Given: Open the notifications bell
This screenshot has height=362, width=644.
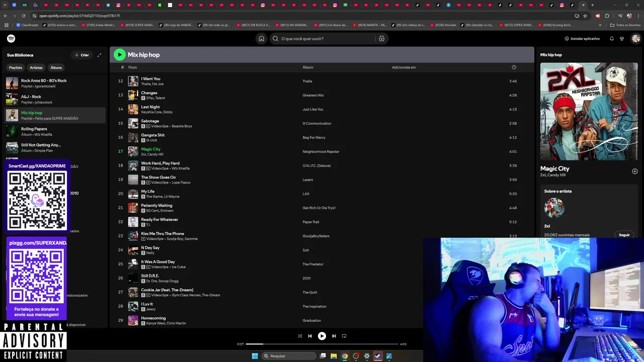Looking at the screenshot, I should pyautogui.click(x=612, y=39).
